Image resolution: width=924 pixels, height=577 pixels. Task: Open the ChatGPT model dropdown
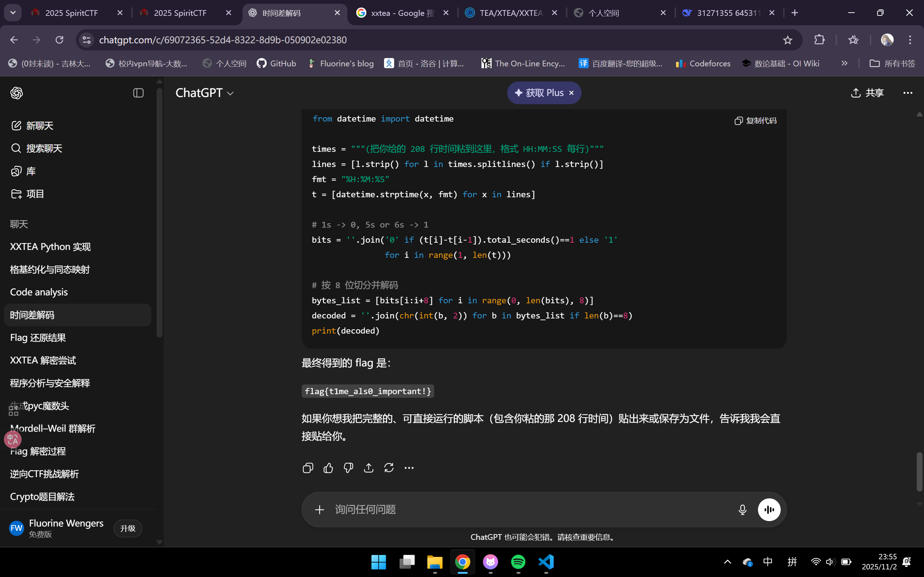click(204, 93)
